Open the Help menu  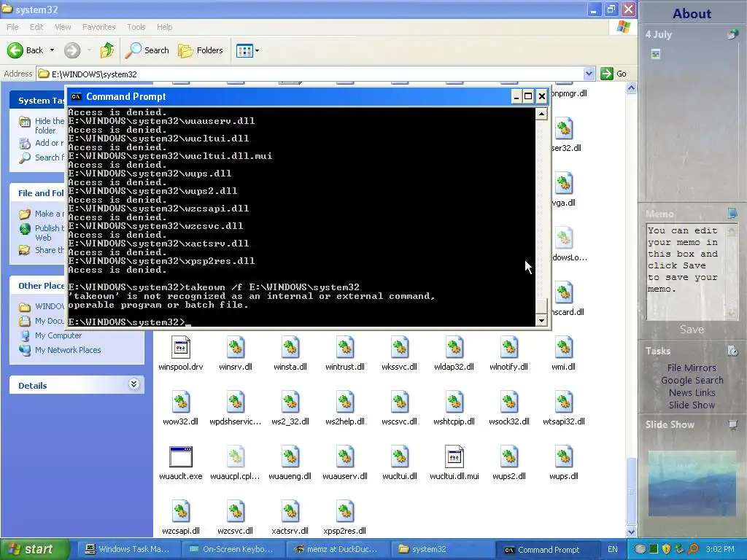pos(164,27)
